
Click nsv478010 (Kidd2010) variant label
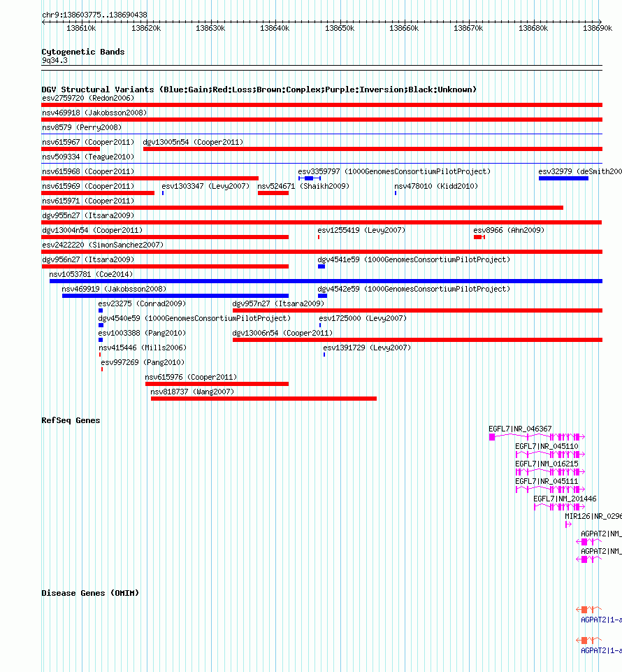[436, 187]
